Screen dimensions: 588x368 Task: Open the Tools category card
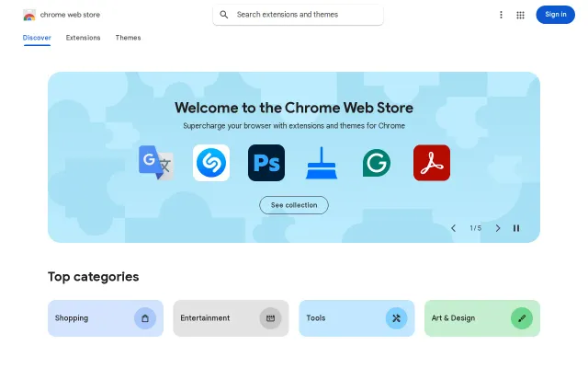pos(356,318)
